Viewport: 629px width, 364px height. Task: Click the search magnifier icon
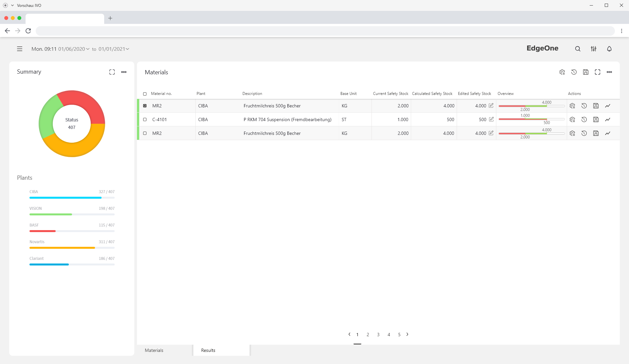point(578,49)
